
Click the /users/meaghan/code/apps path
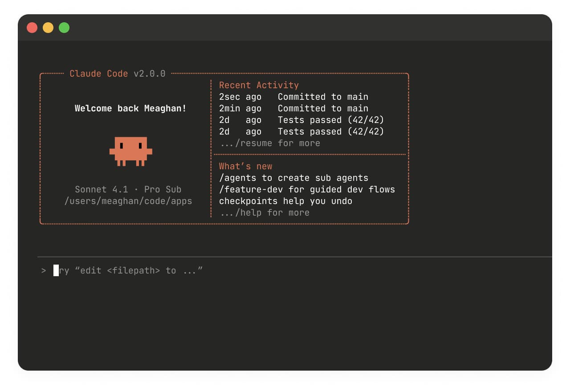coord(128,201)
